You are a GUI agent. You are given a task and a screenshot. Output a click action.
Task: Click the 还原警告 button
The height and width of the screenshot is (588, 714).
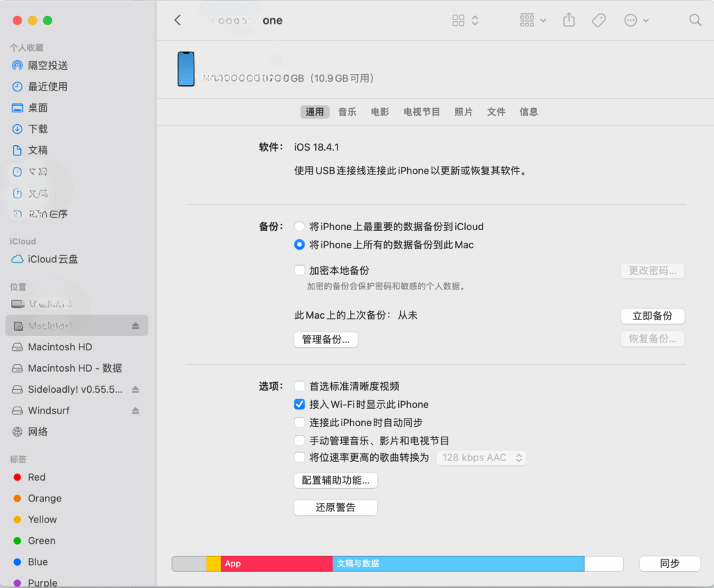point(335,508)
